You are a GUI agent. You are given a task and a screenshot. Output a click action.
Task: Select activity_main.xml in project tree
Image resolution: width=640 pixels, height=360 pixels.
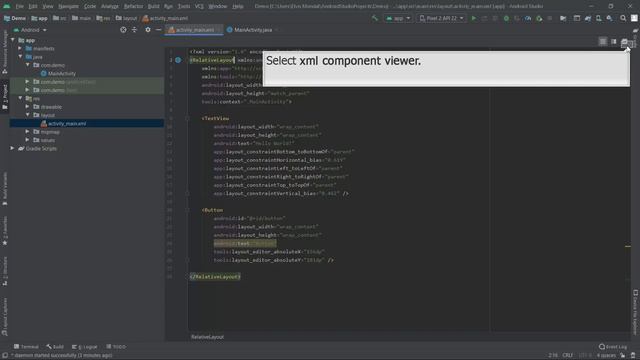63,123
